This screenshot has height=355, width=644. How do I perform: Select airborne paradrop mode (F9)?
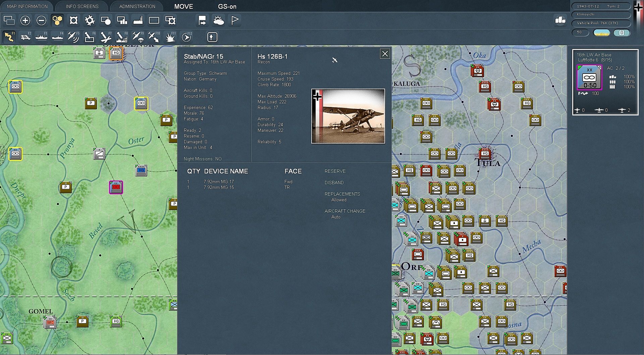[138, 37]
